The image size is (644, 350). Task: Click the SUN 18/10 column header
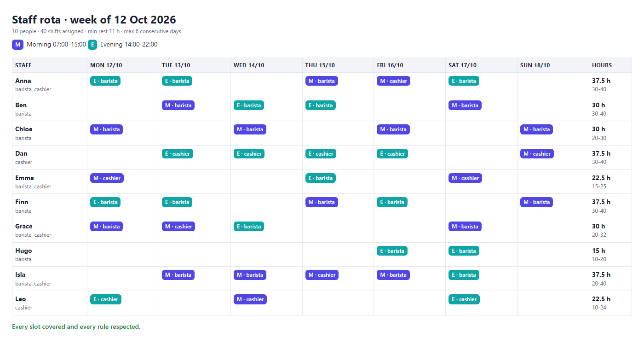pos(553,65)
